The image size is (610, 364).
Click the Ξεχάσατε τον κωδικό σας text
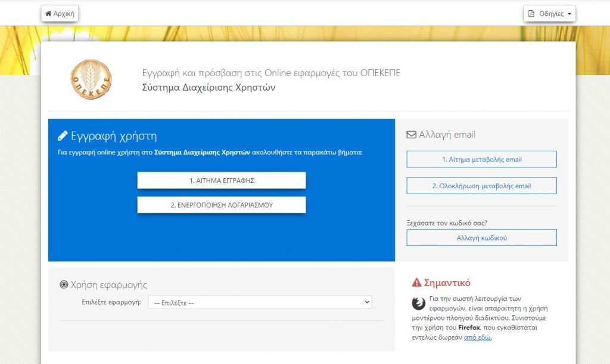point(447,223)
